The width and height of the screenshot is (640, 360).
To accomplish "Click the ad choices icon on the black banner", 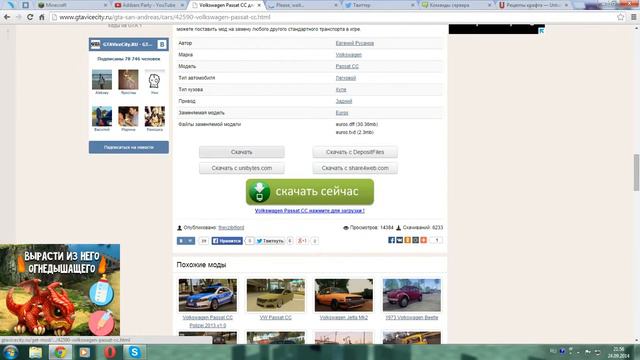I will 541,31.
